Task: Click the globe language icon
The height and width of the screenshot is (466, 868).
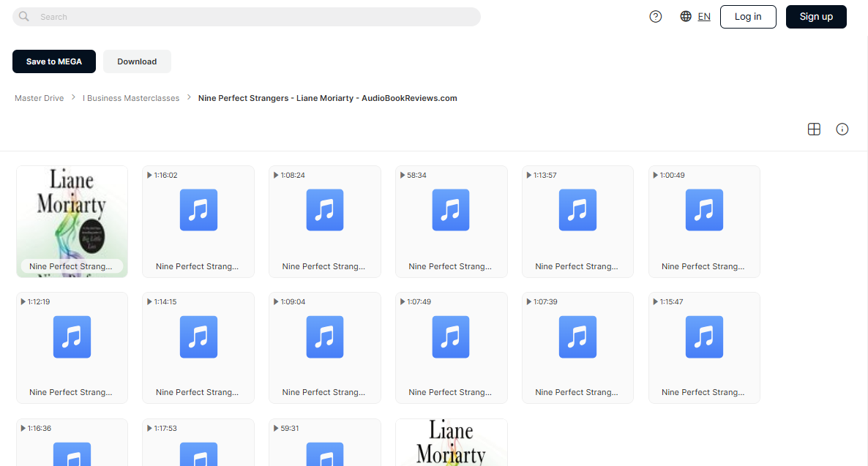Action: pyautogui.click(x=686, y=17)
